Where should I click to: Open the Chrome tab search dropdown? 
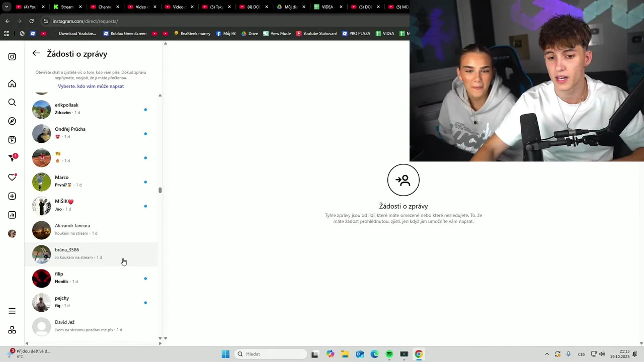pos(7,7)
